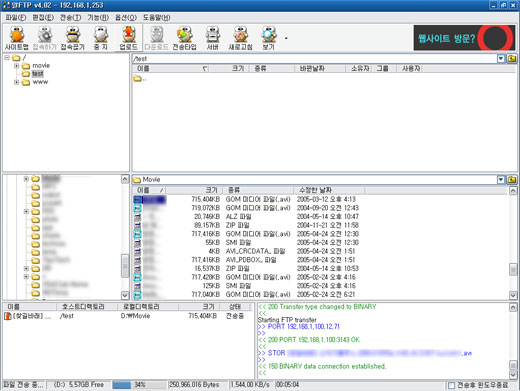Click the "250,966,016 Bytes" status text
520x391 pixels.
coord(194,385)
